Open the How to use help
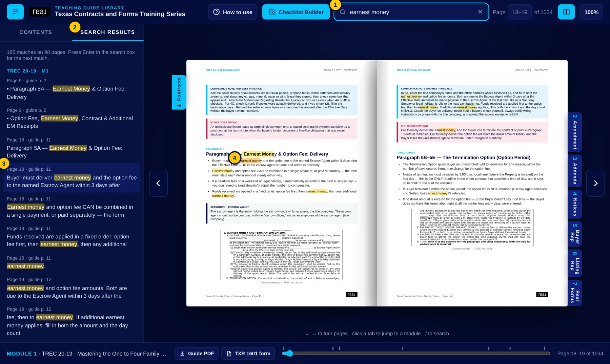The width and height of the screenshot is (610, 364). click(x=232, y=12)
